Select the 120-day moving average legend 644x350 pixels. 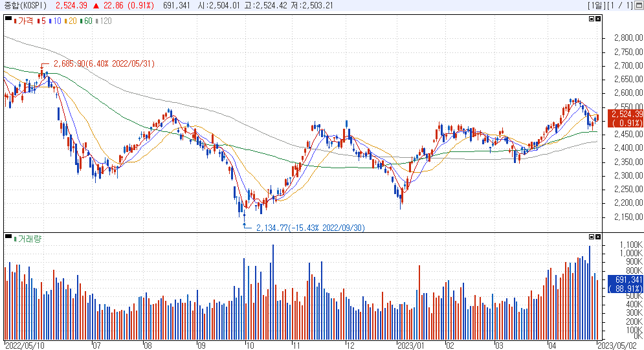pos(104,21)
